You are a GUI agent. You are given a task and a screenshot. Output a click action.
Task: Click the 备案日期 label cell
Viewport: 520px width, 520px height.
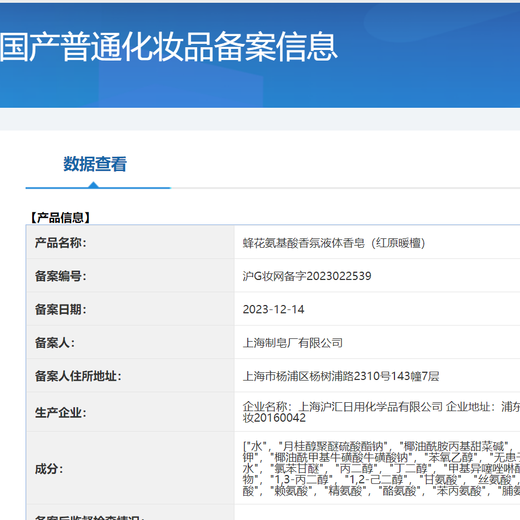point(131,309)
